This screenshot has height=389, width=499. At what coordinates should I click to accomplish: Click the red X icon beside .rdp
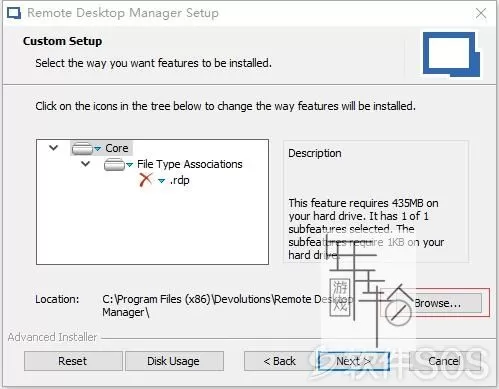tap(146, 180)
